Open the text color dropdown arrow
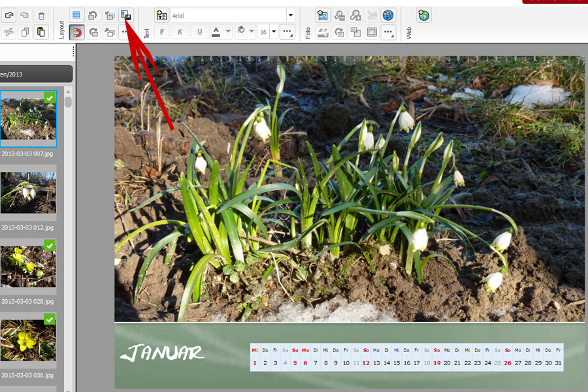 (x=228, y=31)
